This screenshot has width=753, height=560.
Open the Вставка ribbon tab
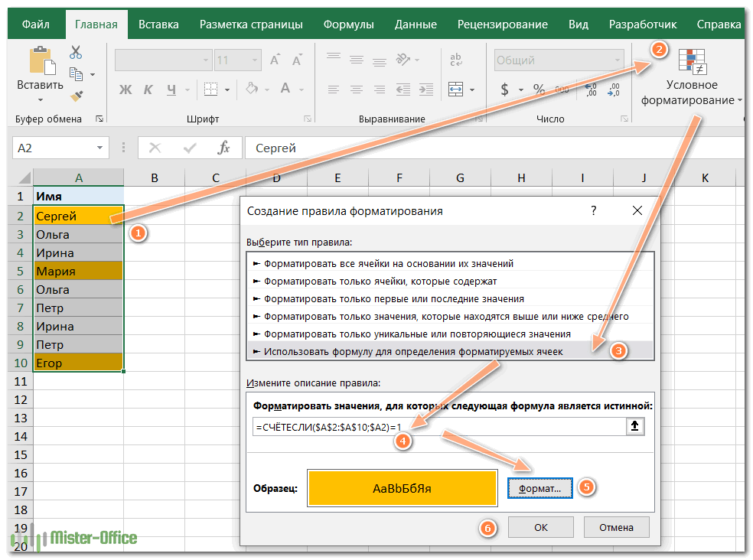(158, 24)
